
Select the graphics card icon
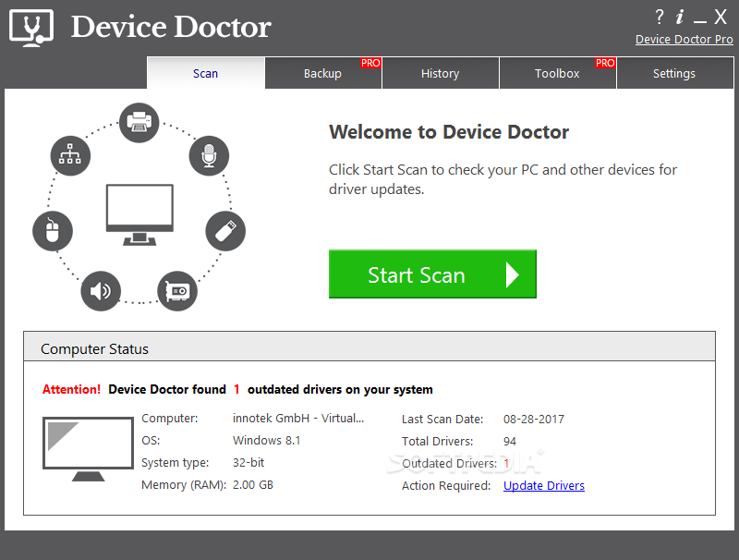(x=176, y=291)
